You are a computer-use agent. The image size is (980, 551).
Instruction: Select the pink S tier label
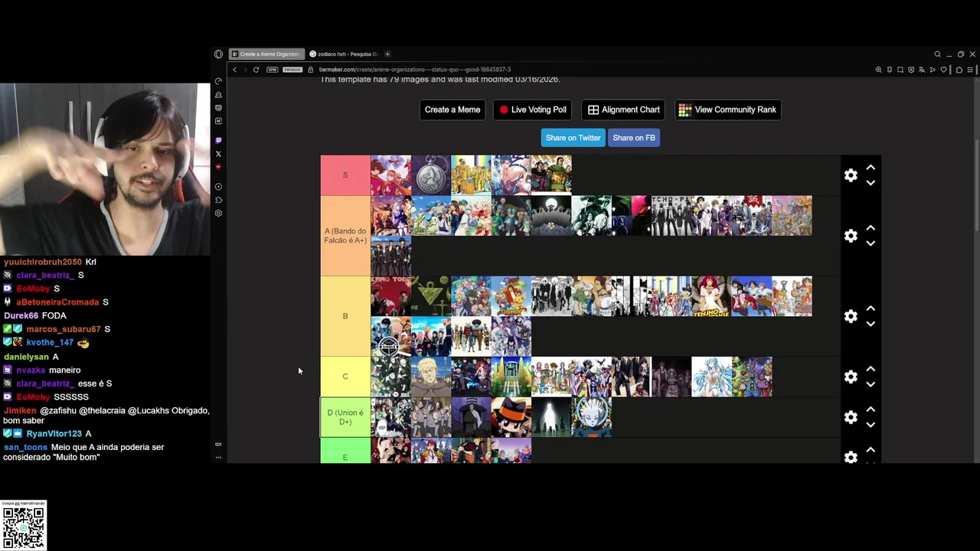tap(345, 175)
